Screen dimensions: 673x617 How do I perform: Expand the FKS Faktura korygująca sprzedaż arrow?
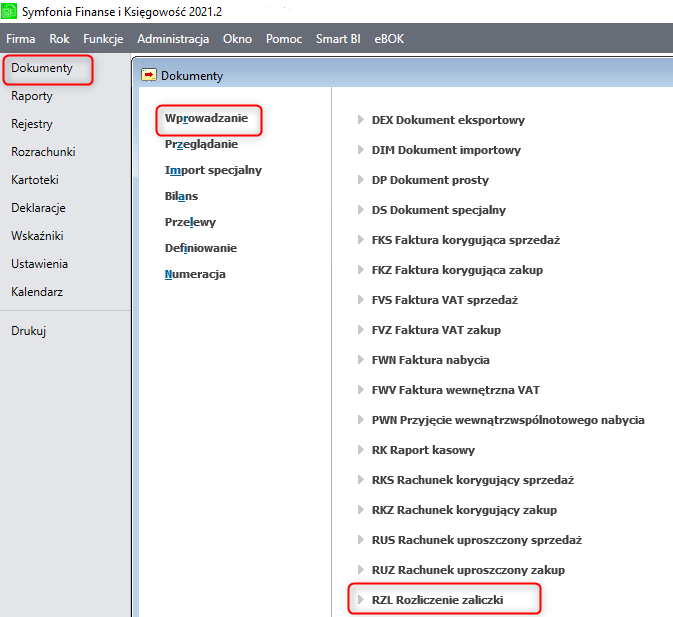coord(361,239)
